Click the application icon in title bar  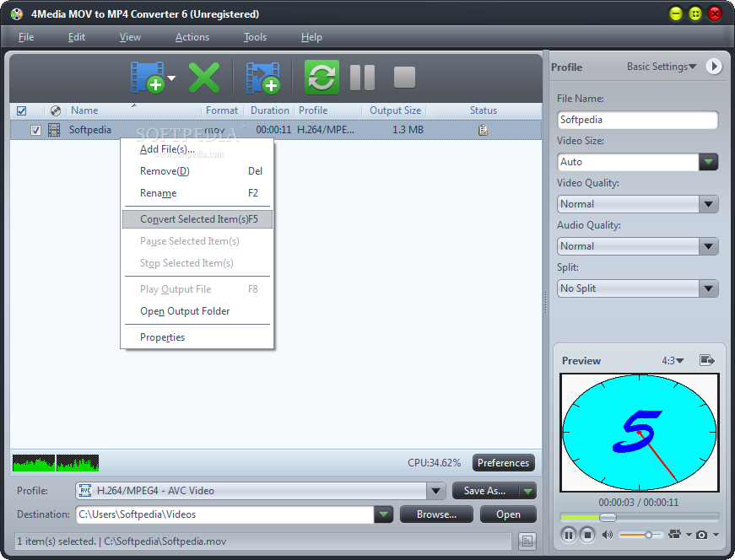click(17, 14)
